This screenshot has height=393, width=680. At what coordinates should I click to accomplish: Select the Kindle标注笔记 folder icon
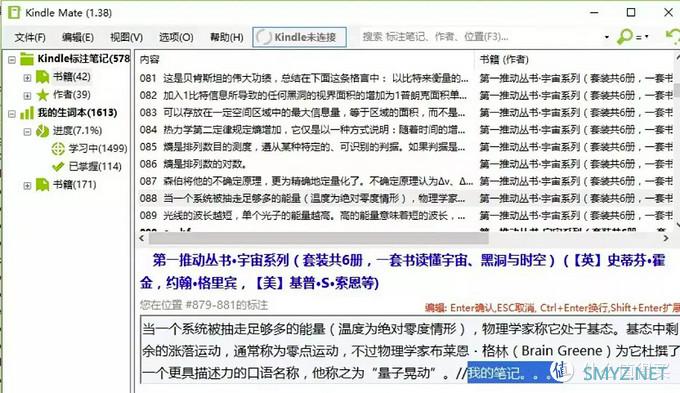[27, 59]
